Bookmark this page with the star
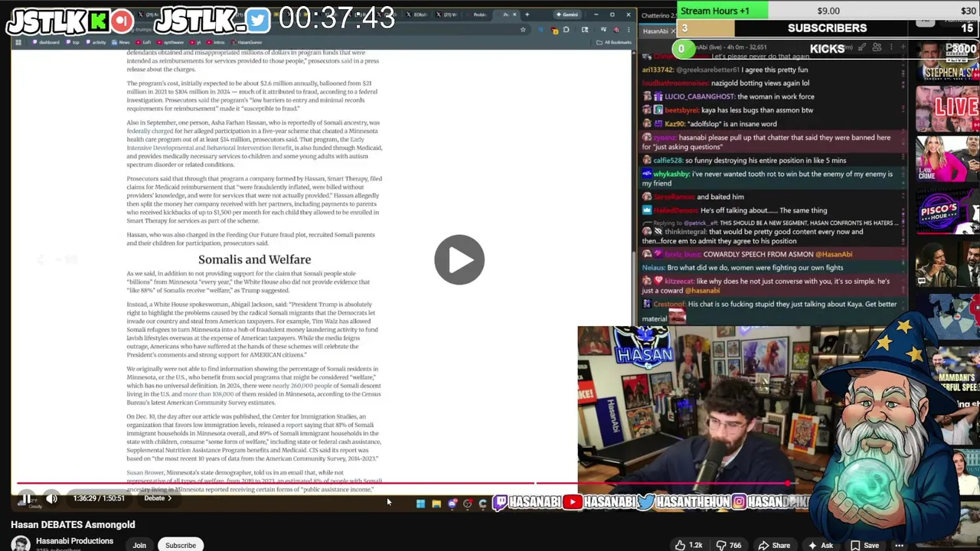This screenshot has height=551, width=980. point(523,30)
